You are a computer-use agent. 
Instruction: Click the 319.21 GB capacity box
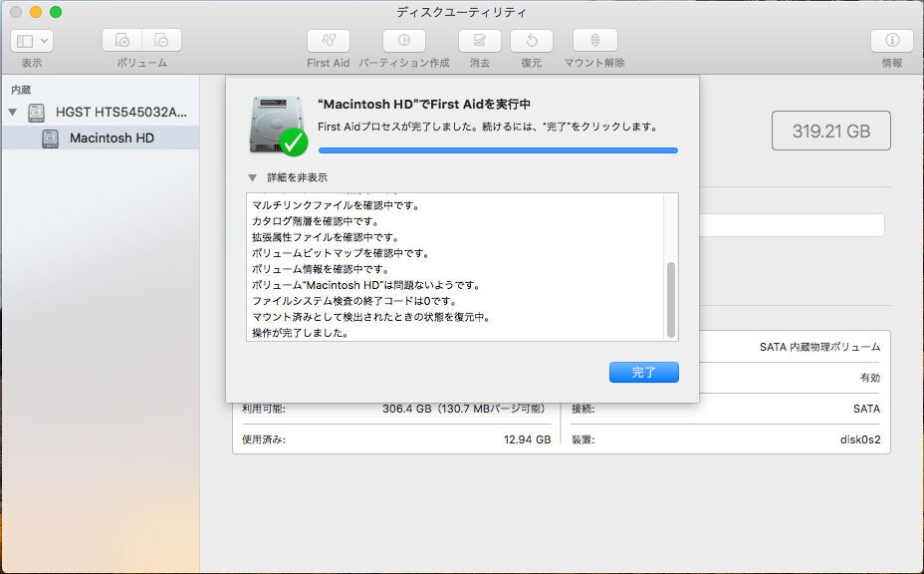coord(830,131)
